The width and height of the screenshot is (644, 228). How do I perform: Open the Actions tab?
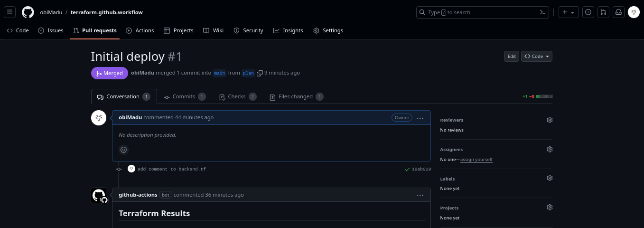pyautogui.click(x=140, y=30)
